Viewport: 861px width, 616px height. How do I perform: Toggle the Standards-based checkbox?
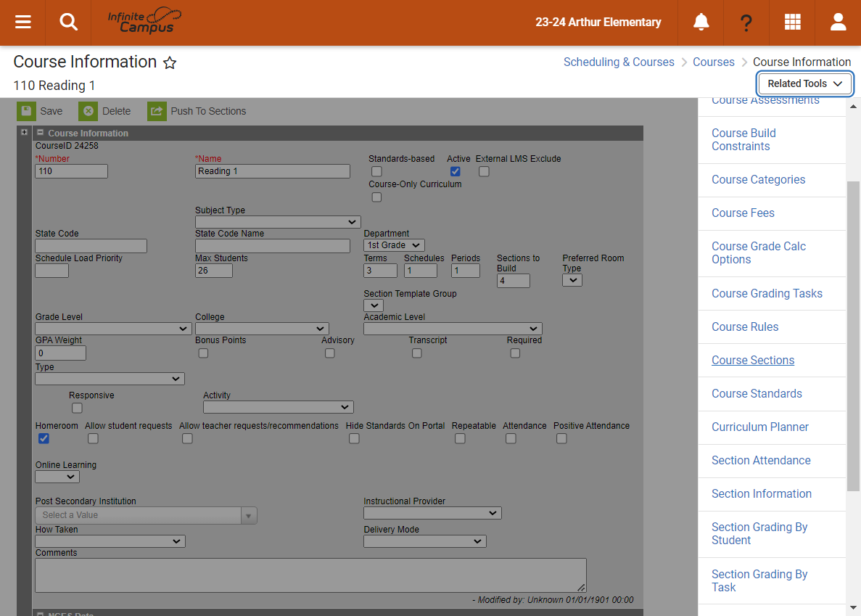376,171
